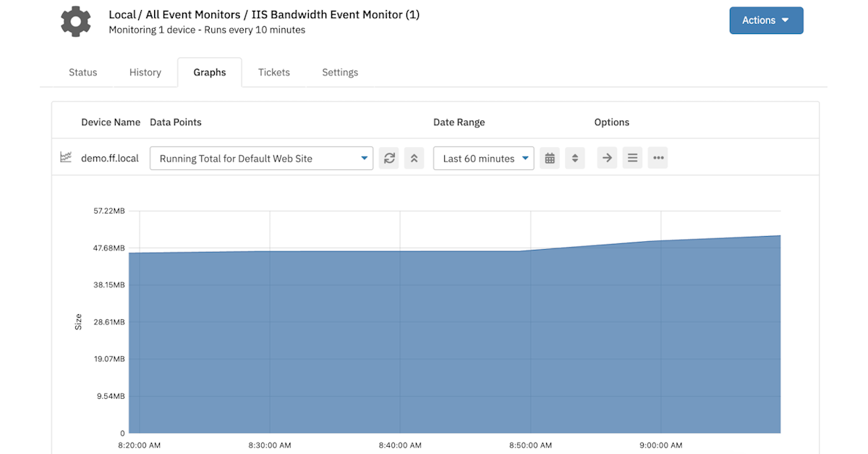The image size is (868, 454).
Task: Click the 8:40:00 AM axis label
Action: [x=399, y=445]
